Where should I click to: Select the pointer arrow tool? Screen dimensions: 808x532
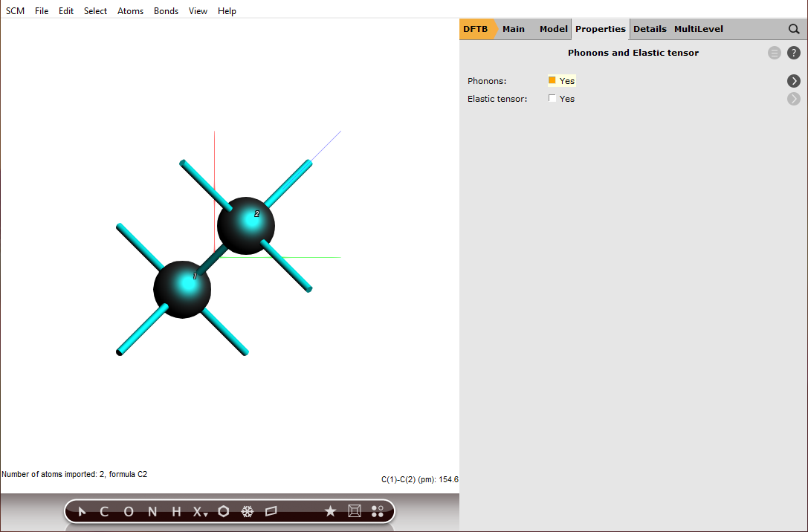point(82,511)
